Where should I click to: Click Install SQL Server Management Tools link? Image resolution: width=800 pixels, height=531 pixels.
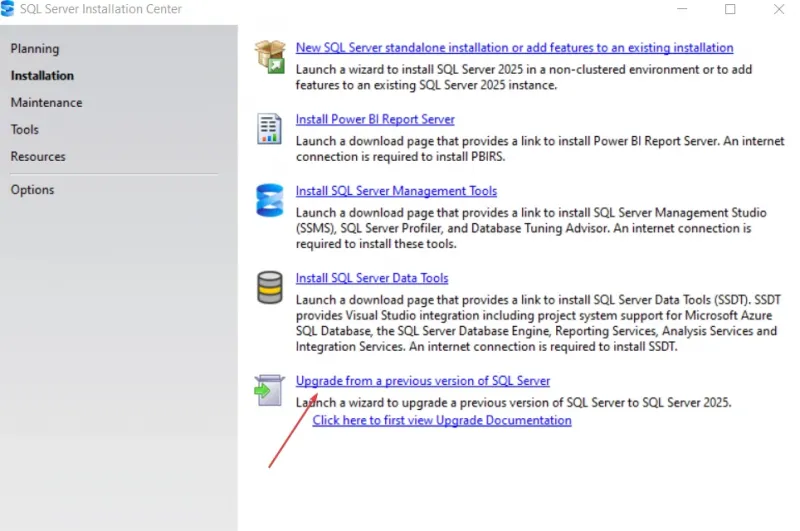[396, 191]
